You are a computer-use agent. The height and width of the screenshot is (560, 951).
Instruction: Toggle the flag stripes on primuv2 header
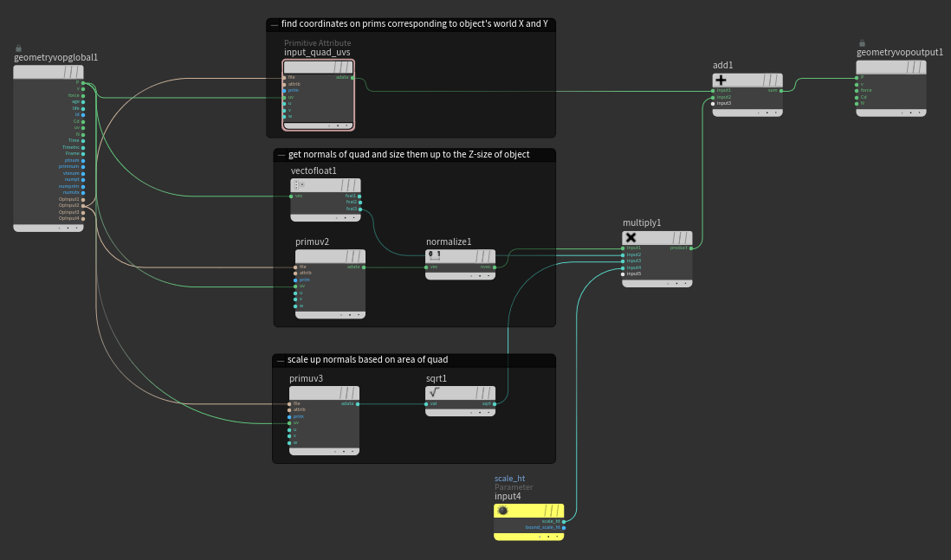pyautogui.click(x=353, y=257)
